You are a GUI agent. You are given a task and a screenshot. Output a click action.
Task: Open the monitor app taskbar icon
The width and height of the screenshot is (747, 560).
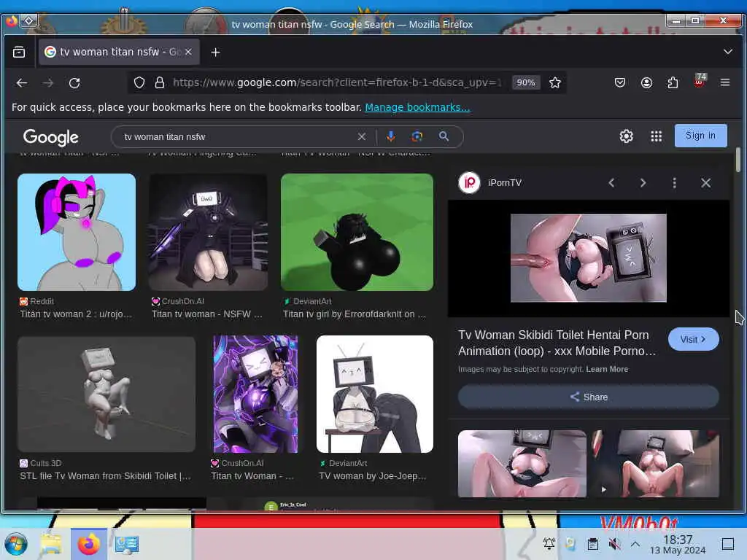[127, 544]
